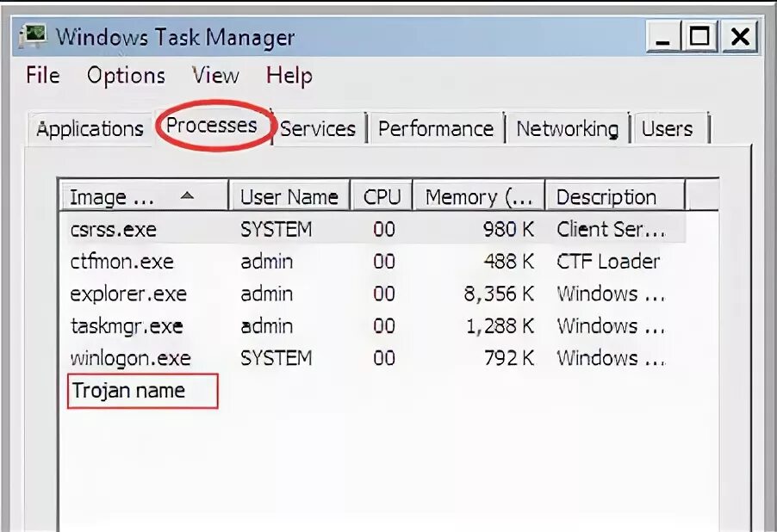Open the Help menu
777x532 pixels.
pos(289,76)
